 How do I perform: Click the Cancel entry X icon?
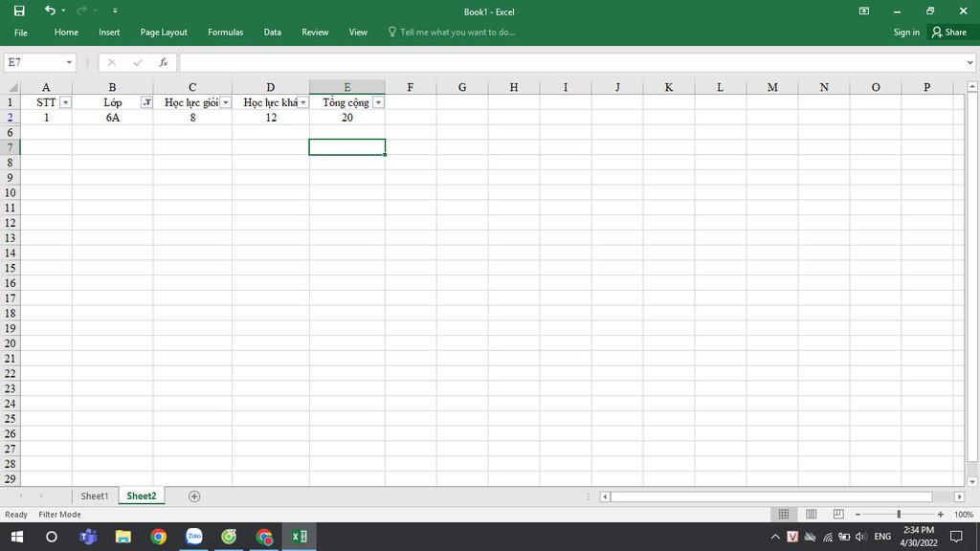click(111, 62)
